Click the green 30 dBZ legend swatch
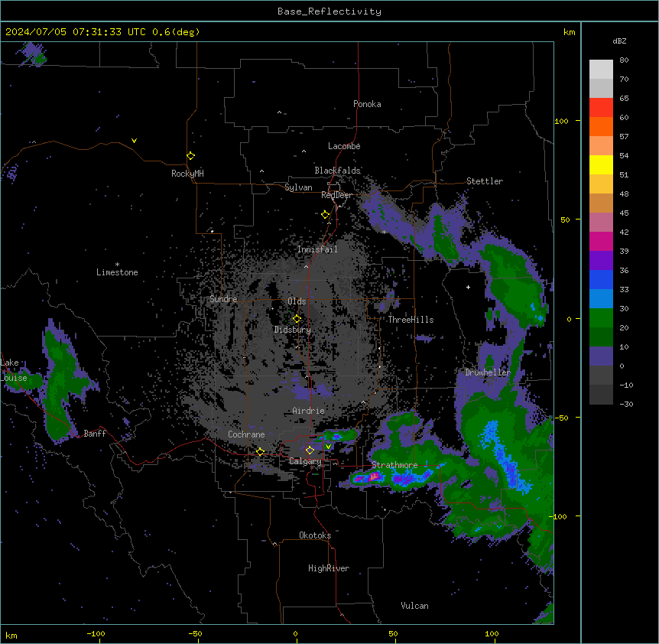Image resolution: width=659 pixels, height=644 pixels. (601, 318)
